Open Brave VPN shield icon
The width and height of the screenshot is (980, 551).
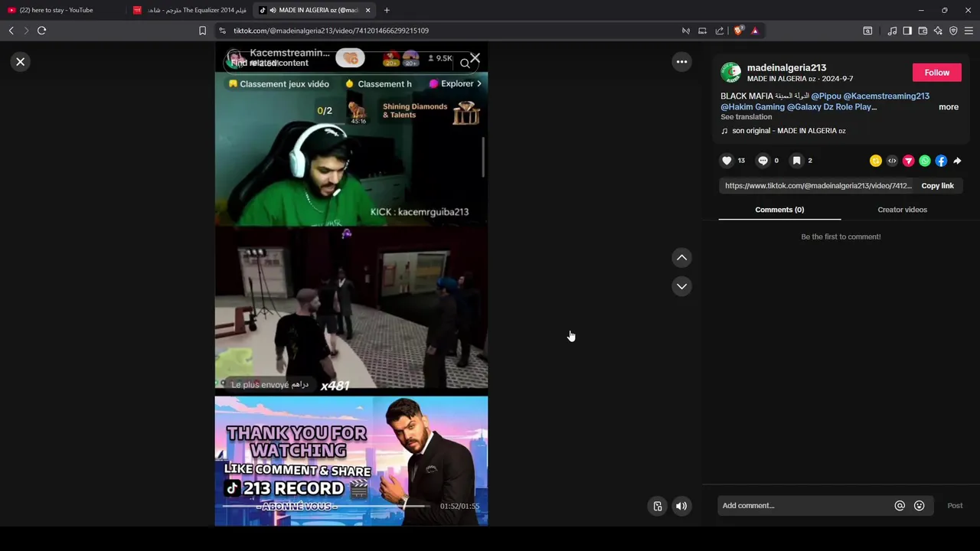pyautogui.click(x=953, y=31)
